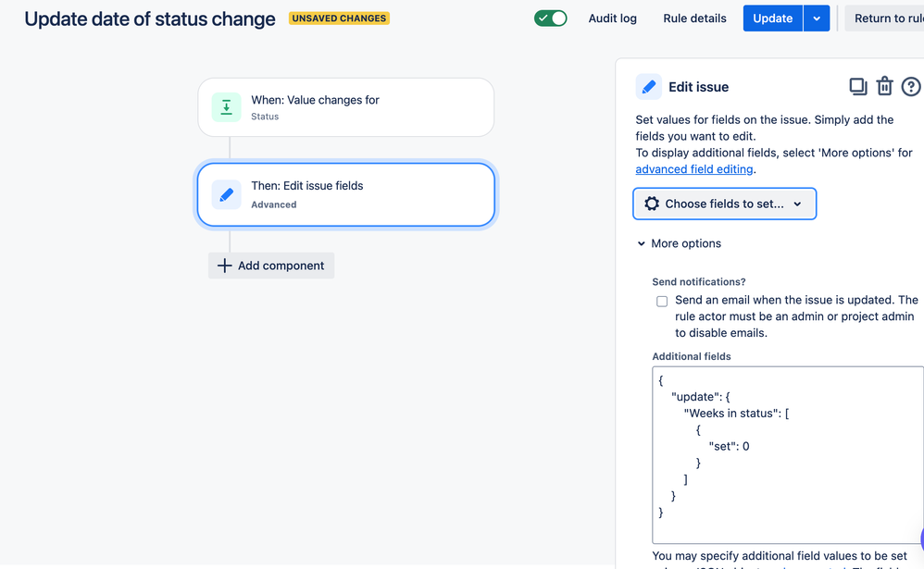Click the pencil icon in Edit issue panel header
This screenshot has width=924, height=569.
coord(649,87)
